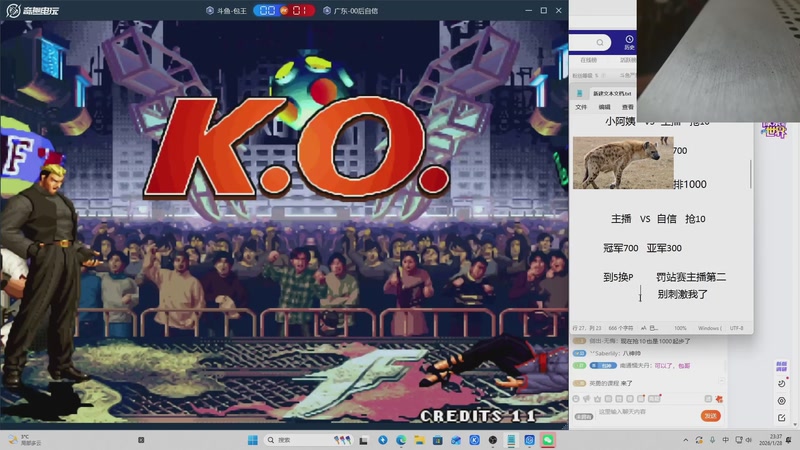
Task: Open Microsoft Store from taskbar
Action: (x=438, y=440)
